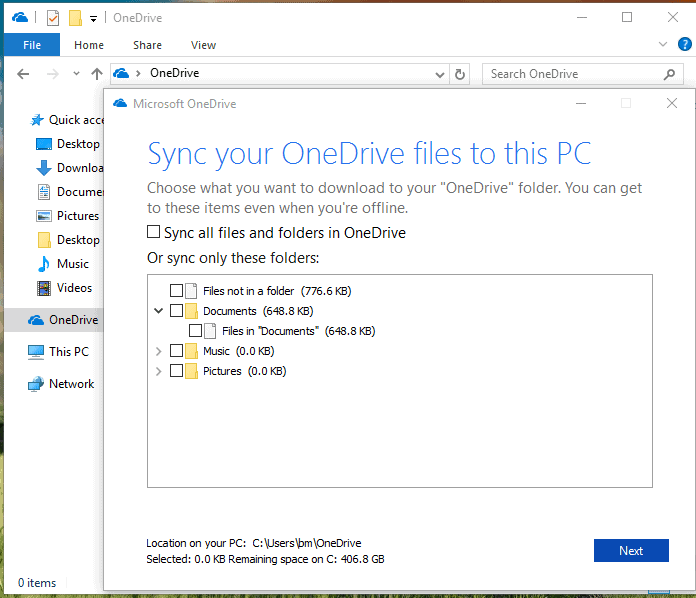Go back with the Back arrow
The image size is (696, 598).
tap(23, 74)
